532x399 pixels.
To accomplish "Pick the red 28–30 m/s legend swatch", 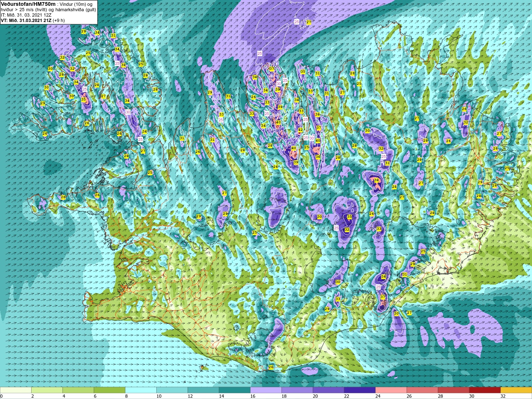I will [453, 390].
